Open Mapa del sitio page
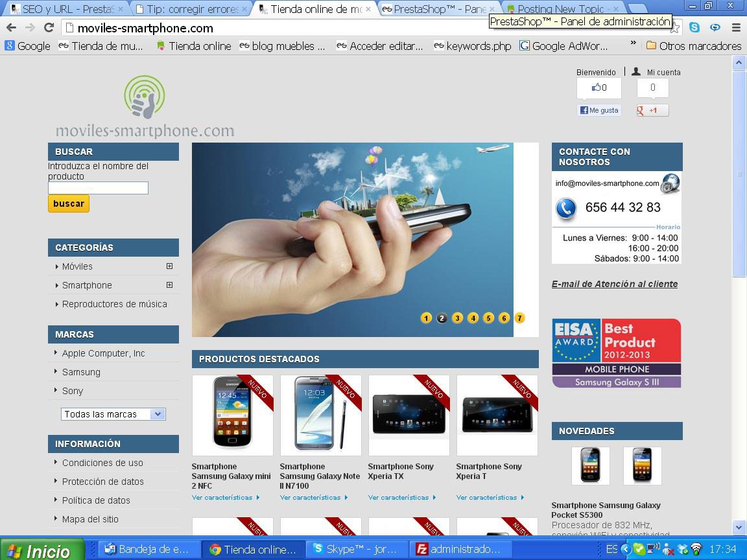This screenshot has width=747, height=560. coord(90,519)
